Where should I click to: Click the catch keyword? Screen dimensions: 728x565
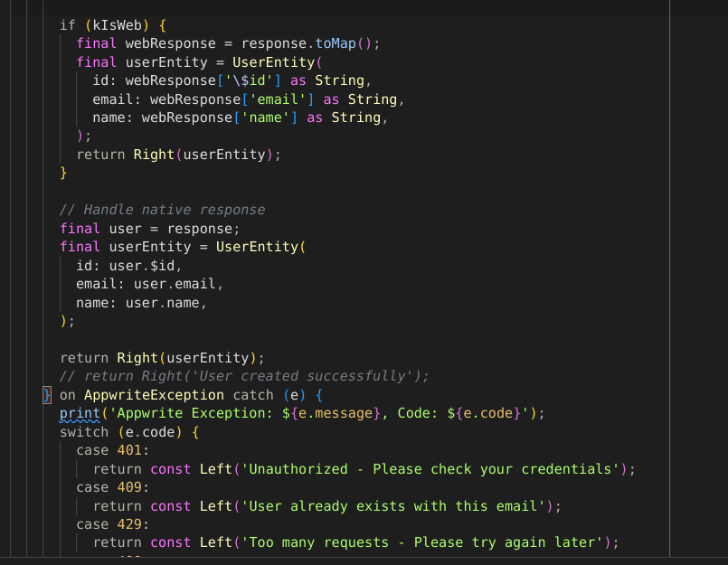(253, 395)
